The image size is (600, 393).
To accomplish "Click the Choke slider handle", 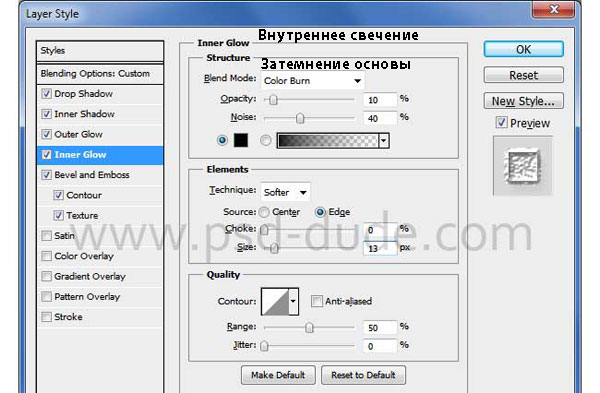I will tap(264, 230).
